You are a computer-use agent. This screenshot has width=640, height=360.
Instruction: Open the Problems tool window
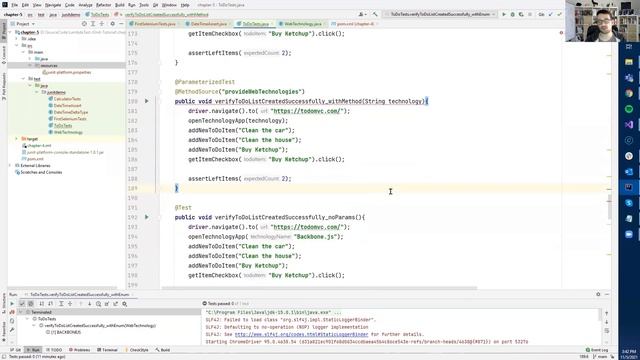tap(80, 350)
